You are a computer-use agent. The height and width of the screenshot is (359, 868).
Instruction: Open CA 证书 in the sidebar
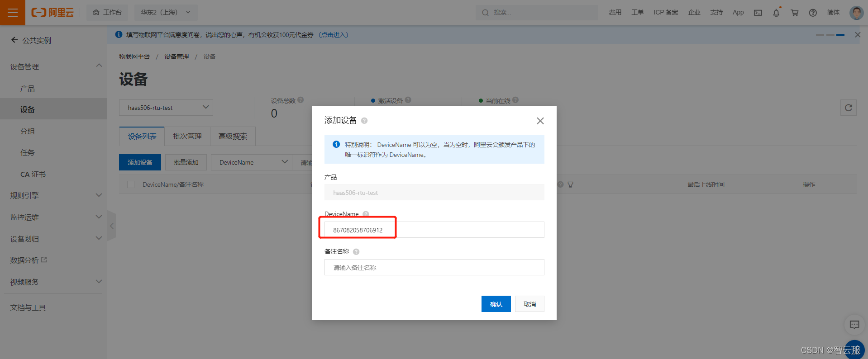click(x=33, y=175)
